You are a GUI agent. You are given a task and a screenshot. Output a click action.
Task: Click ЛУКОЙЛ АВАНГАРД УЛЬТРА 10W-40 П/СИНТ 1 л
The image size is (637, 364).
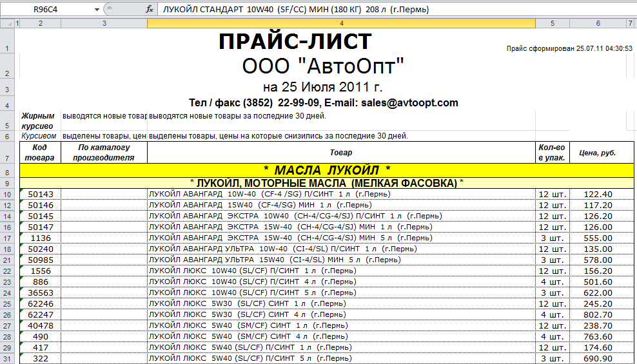(x=282, y=249)
